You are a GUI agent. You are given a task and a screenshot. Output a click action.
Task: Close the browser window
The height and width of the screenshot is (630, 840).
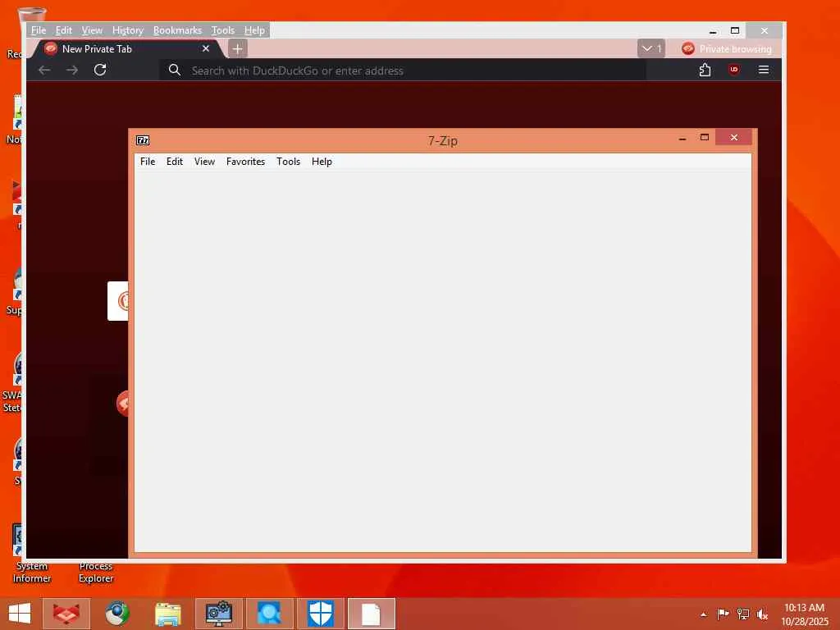pyautogui.click(x=765, y=30)
